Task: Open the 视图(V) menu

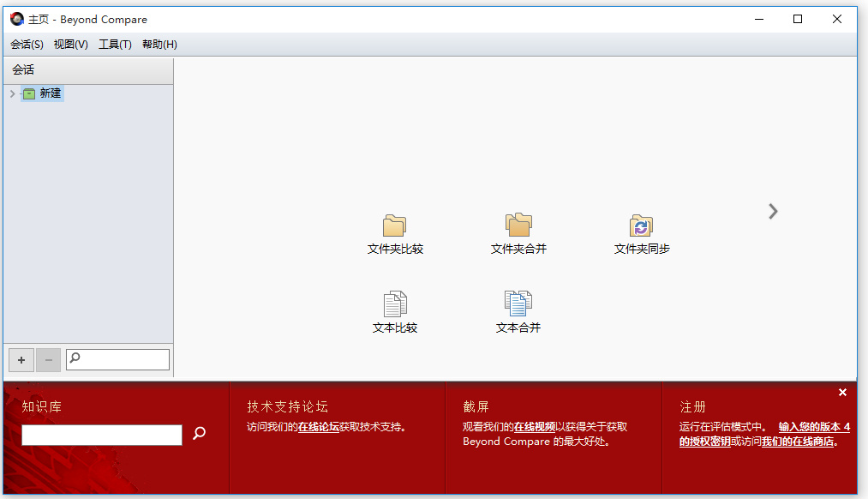Action: pos(70,43)
